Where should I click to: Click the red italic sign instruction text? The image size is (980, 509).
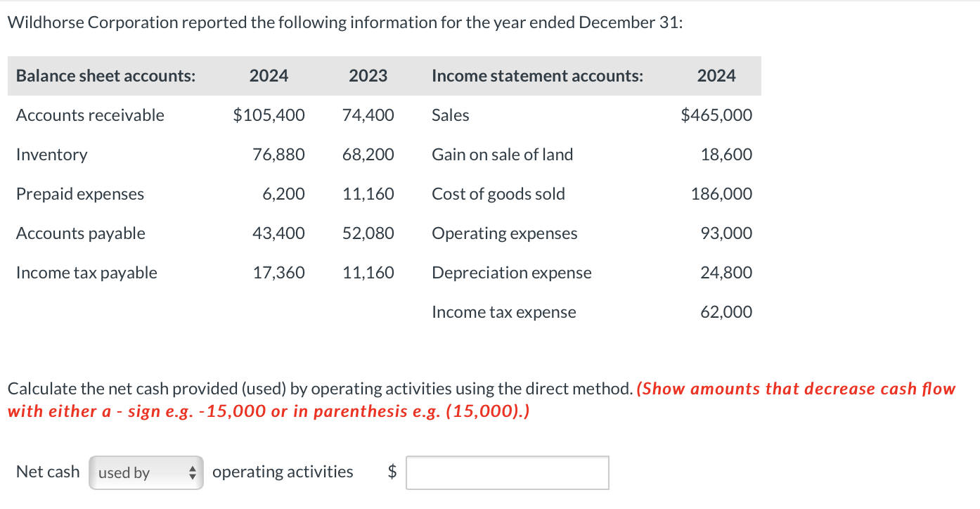(x=482, y=400)
